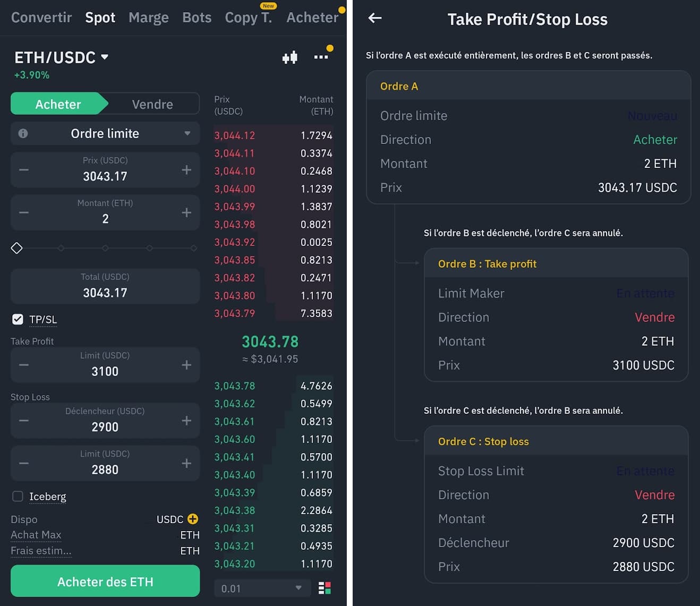The width and height of the screenshot is (700, 606).
Task: Enable the Iceberg order checkbox
Action: pos(18,496)
